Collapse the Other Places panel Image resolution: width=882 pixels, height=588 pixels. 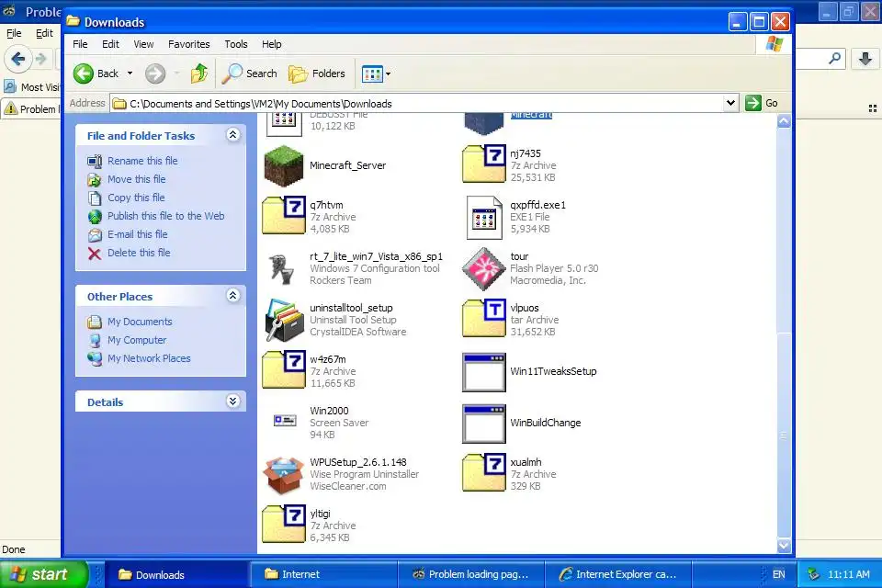tap(232, 296)
